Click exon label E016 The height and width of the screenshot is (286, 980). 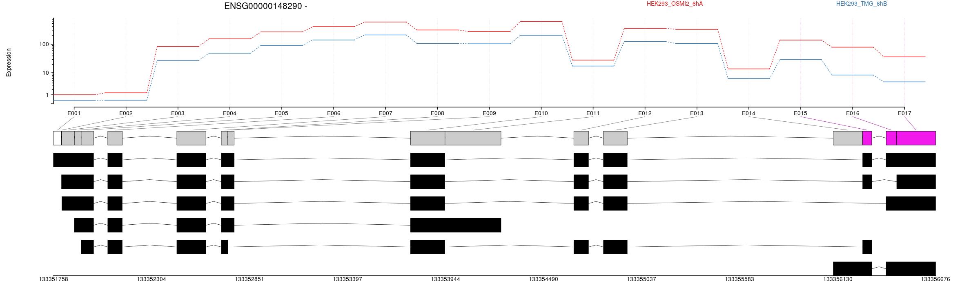(853, 113)
